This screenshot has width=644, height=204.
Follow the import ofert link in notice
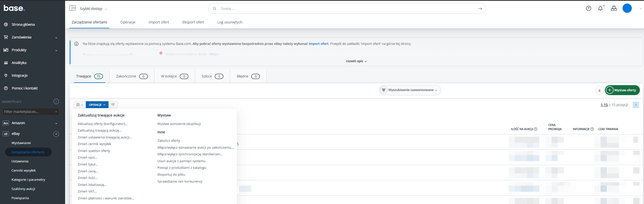318,44
